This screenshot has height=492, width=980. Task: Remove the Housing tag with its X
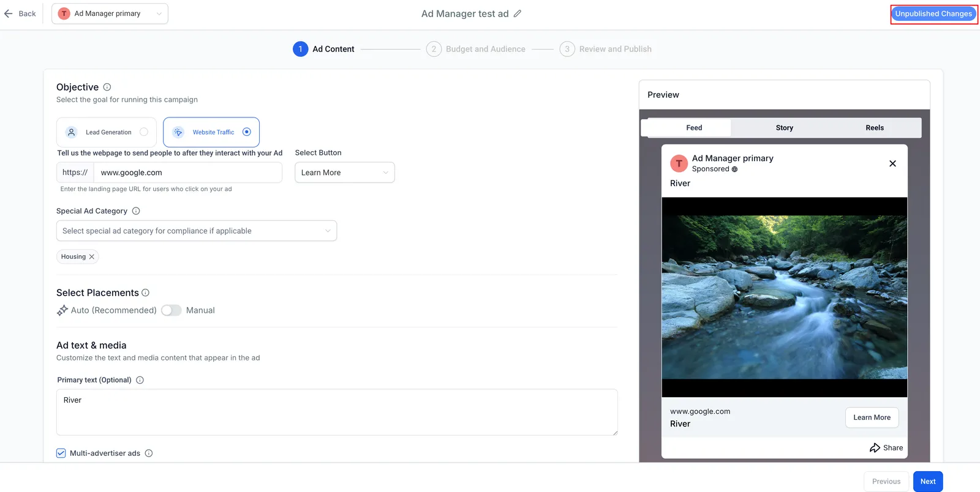coord(92,257)
